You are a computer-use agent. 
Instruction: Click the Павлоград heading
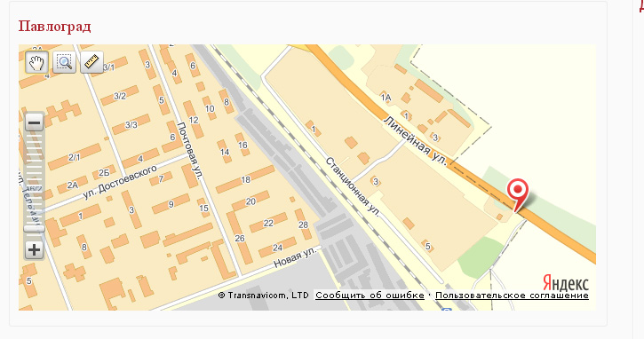(54, 27)
